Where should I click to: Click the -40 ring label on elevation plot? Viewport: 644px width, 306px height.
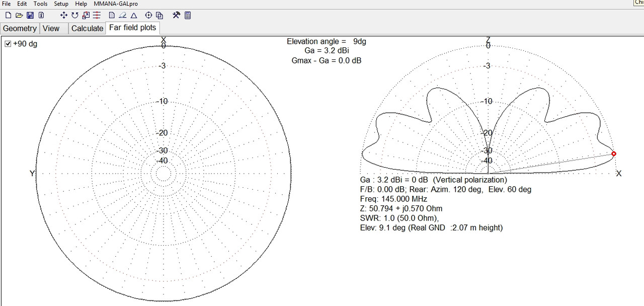(487, 161)
